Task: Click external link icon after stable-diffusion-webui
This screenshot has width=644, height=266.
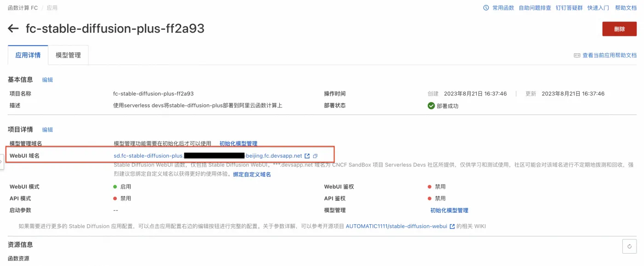Action: pos(452,226)
